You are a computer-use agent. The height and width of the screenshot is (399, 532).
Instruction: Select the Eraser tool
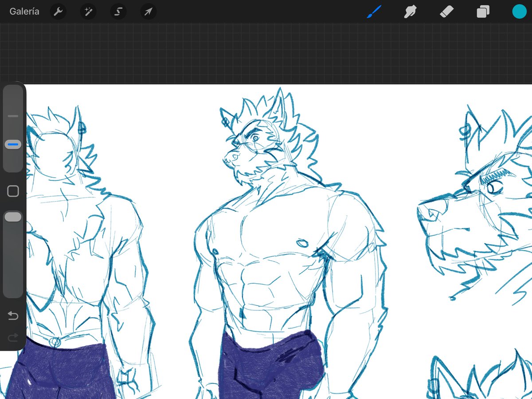coord(446,12)
